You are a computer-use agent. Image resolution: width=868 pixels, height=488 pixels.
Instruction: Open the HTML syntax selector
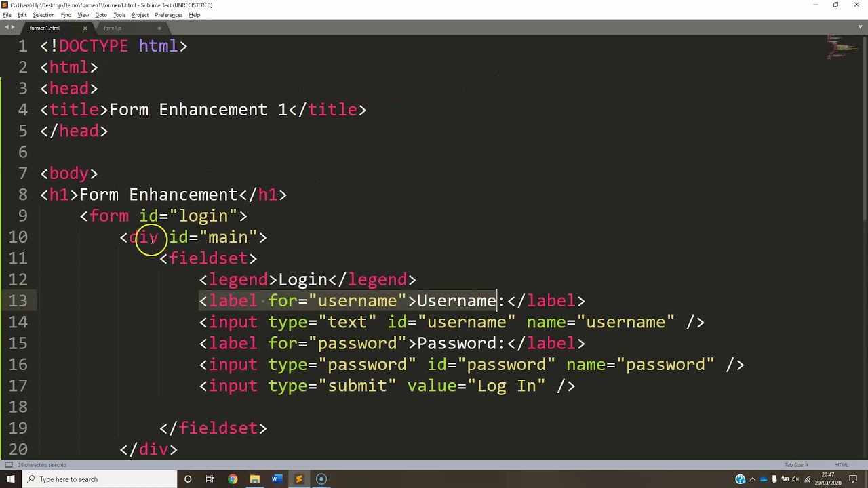click(842, 465)
